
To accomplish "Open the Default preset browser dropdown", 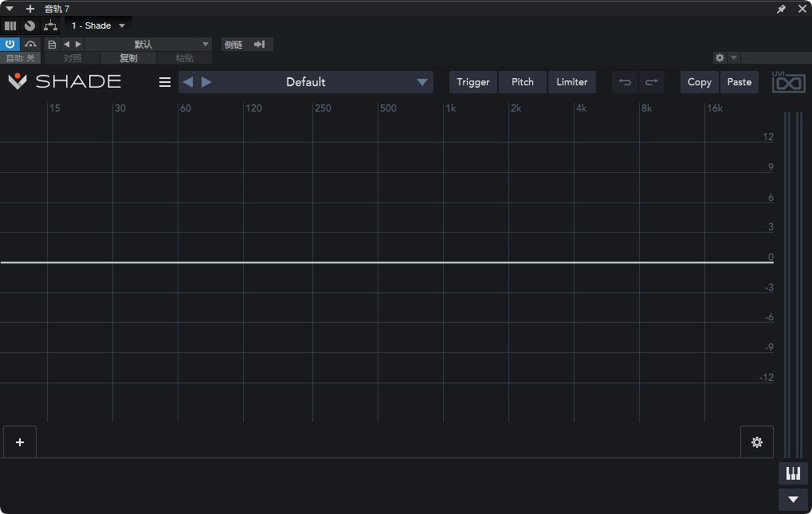I will click(x=422, y=82).
